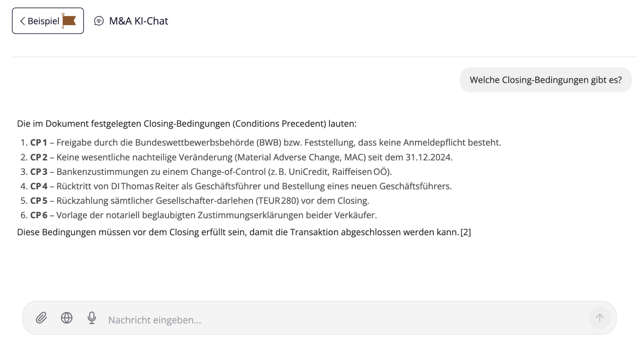Viewport: 644px width, 357px height.
Task: Click the back chevron before Beispiel
Action: (x=23, y=21)
